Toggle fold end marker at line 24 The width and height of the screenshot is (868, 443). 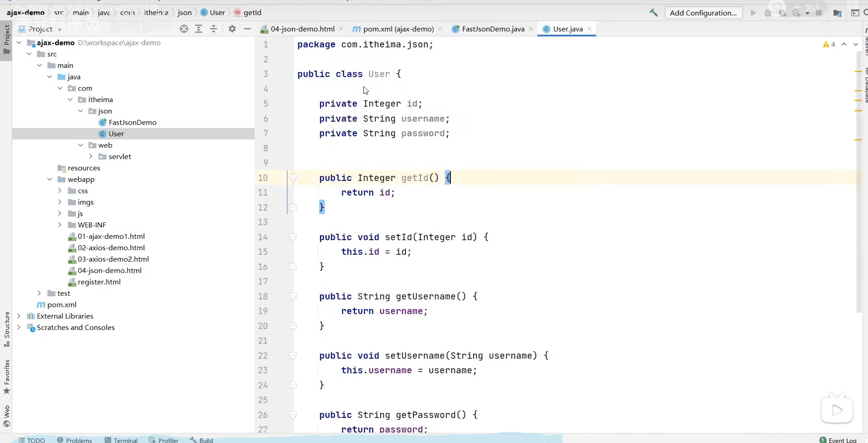[293, 385]
